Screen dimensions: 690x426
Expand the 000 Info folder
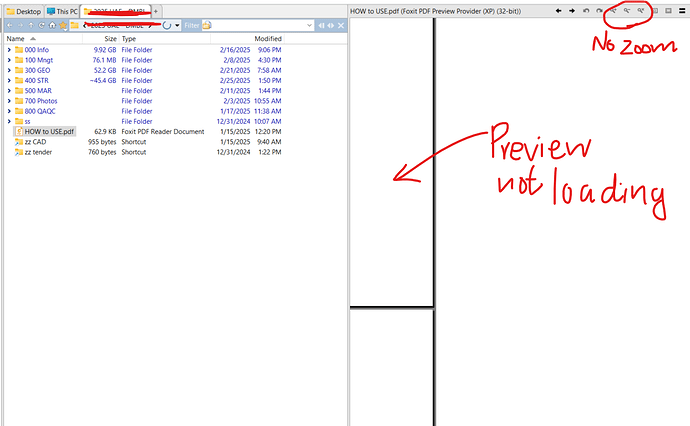pos(9,50)
